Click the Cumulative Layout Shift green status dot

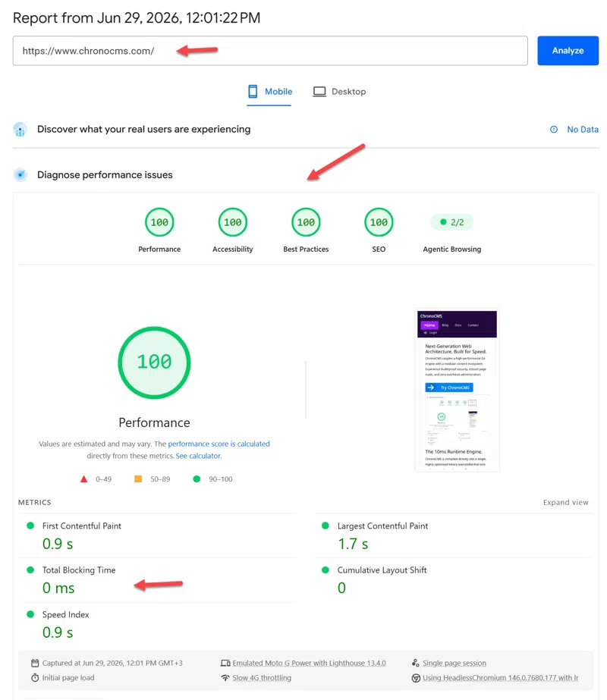tap(326, 570)
